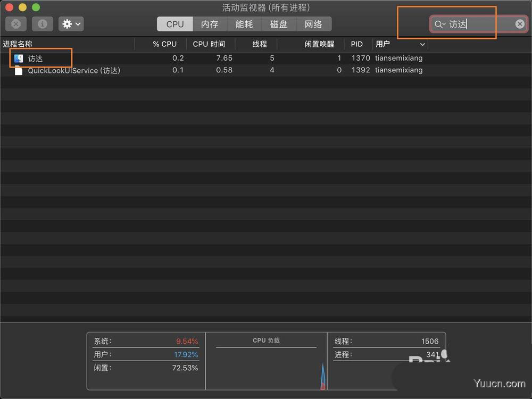Sort by % CPU column header
Image resolution: width=532 pixels, height=399 pixels.
tap(164, 44)
